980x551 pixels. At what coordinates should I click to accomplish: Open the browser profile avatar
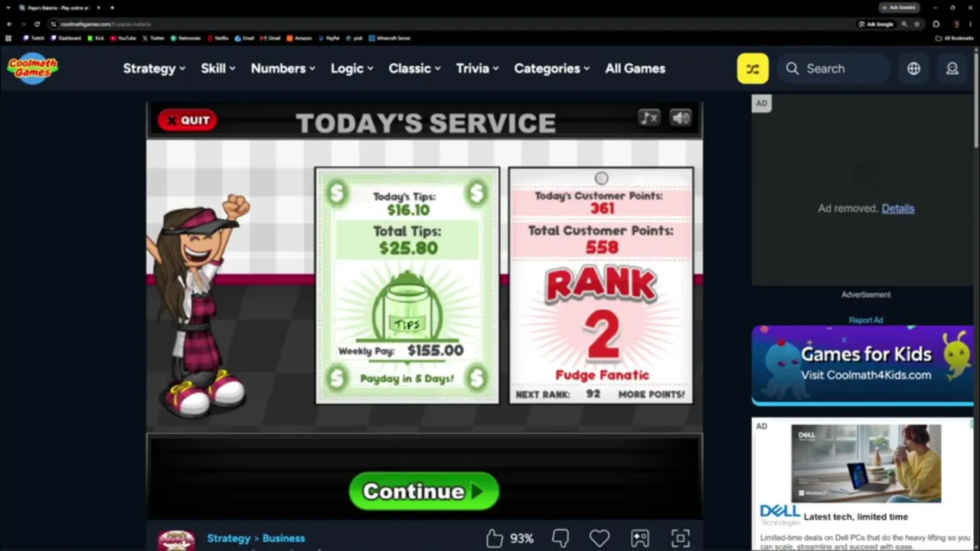[955, 24]
